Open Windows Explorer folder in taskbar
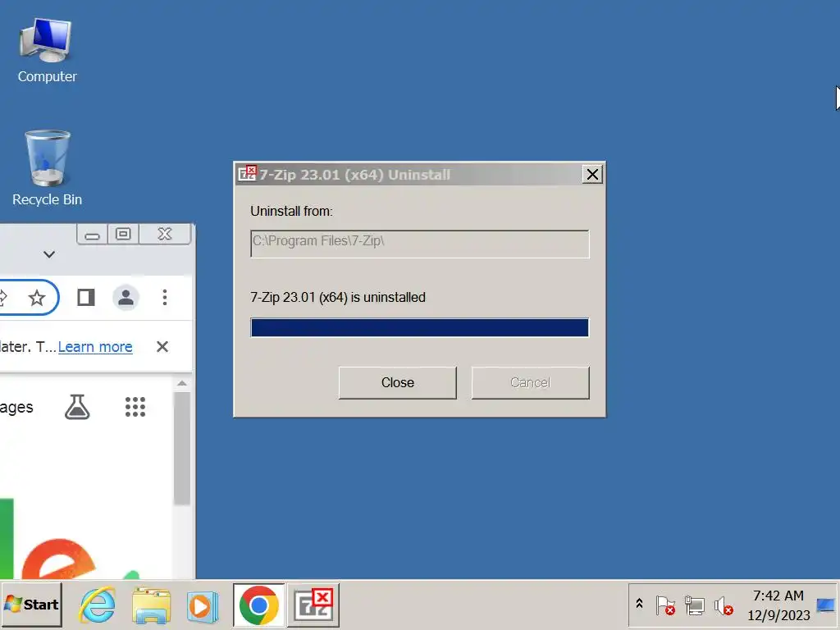This screenshot has width=840, height=630. point(152,605)
